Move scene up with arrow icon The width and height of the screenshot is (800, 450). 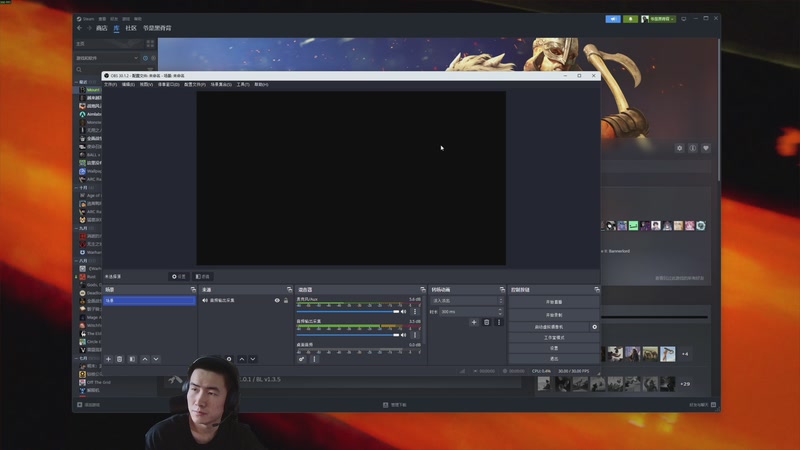pyautogui.click(x=145, y=359)
